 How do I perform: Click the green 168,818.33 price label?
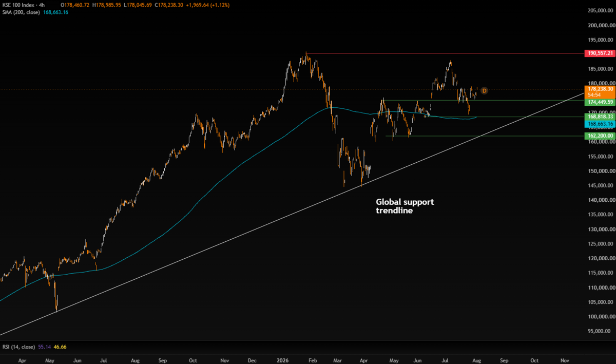point(600,117)
